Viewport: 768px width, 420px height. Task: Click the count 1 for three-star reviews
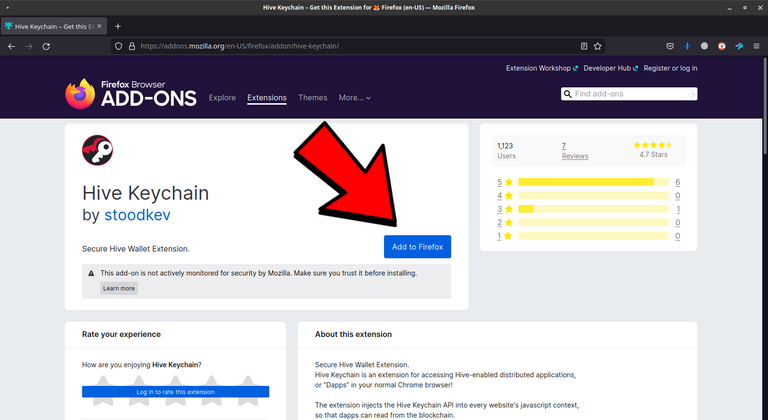coord(678,209)
